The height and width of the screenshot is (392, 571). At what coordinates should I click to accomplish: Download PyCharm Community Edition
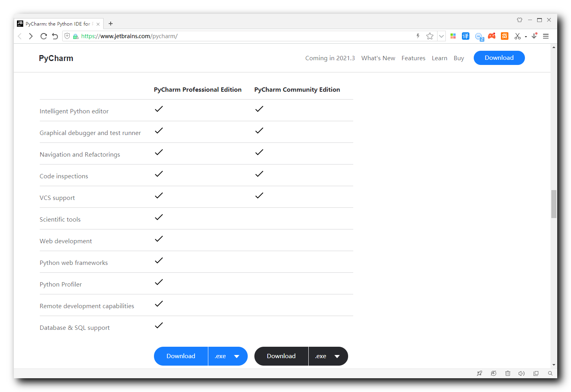pos(281,356)
